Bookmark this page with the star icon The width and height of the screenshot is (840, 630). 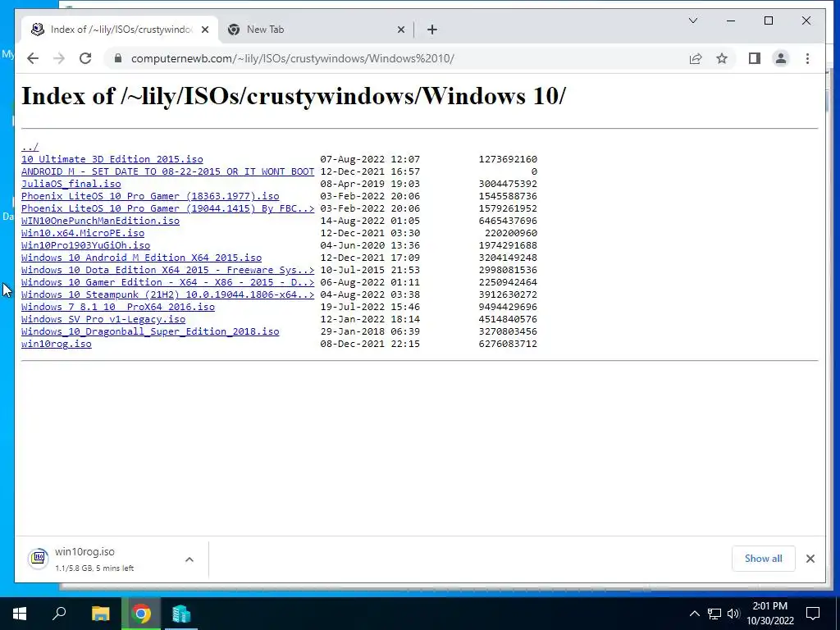722,58
